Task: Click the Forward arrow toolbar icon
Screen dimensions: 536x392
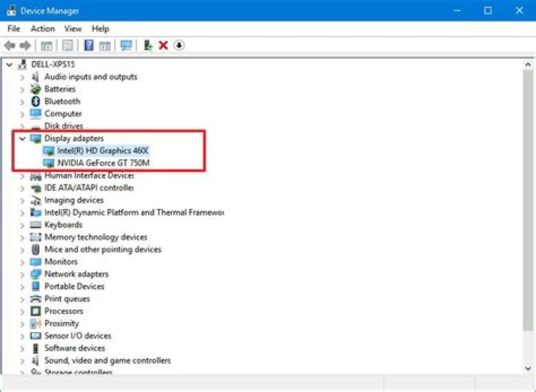Action: click(25, 45)
